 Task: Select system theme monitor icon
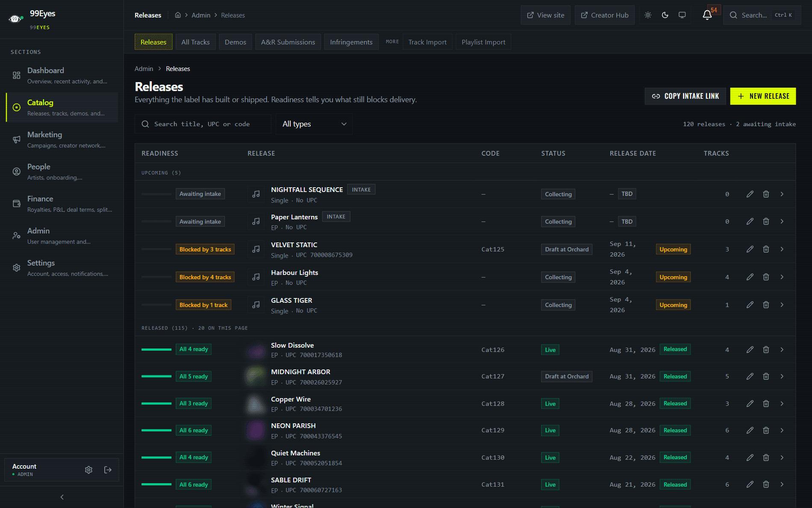coord(682,15)
